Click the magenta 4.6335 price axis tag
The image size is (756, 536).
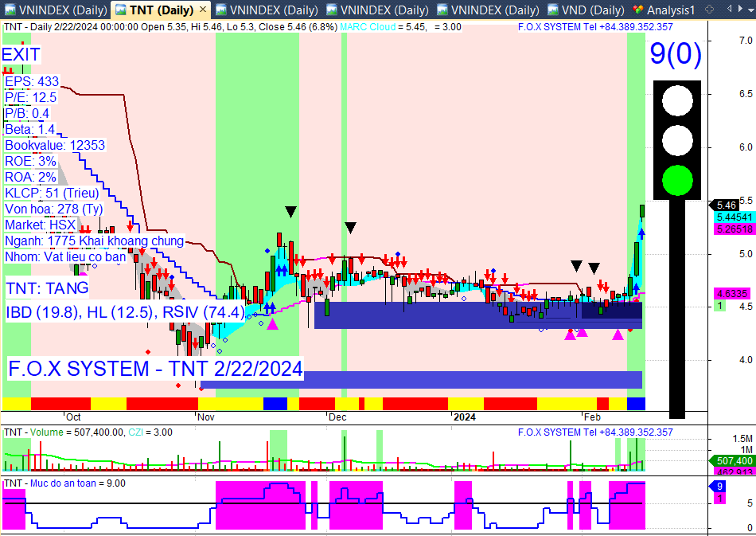click(732, 293)
